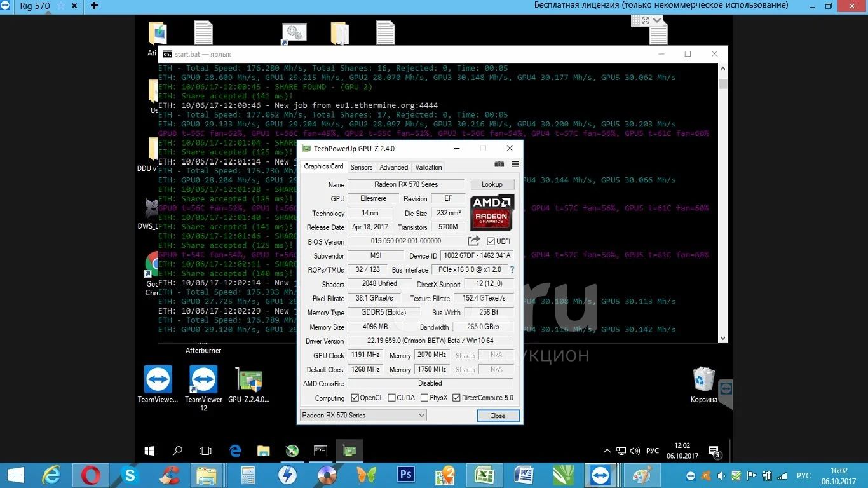Click the AMD Radeon Graphics logo

(491, 212)
